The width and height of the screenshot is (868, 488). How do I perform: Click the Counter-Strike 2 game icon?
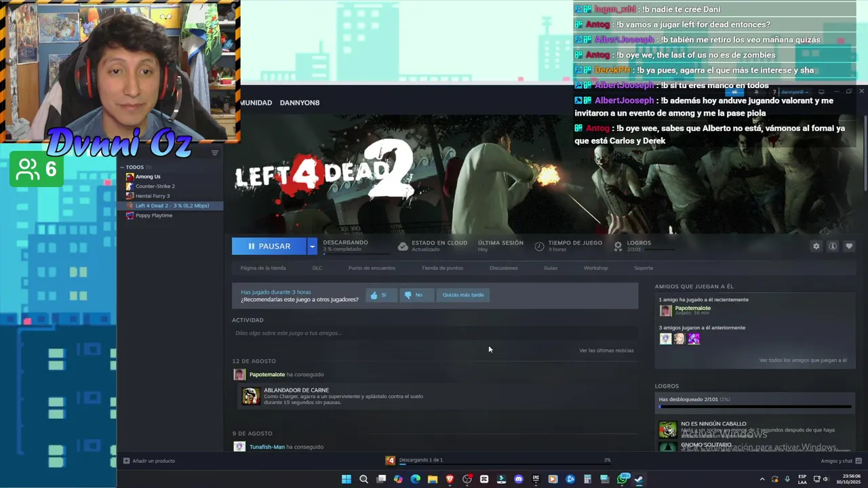(x=130, y=186)
